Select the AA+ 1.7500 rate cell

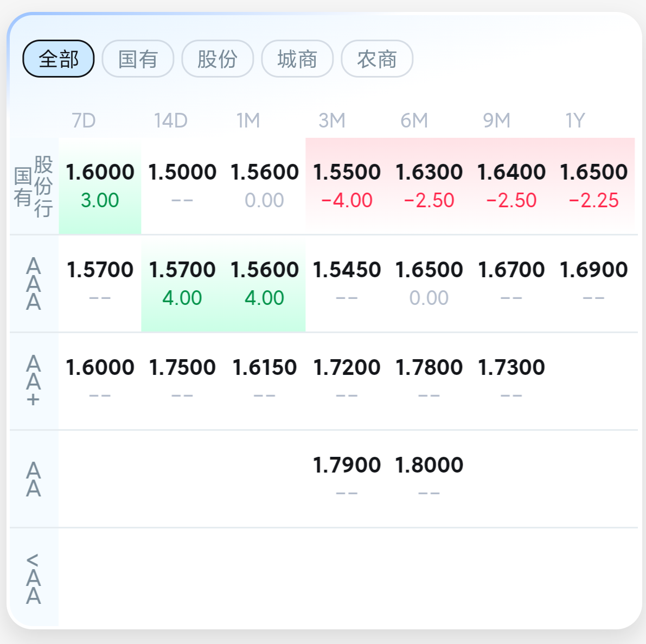pyautogui.click(x=182, y=380)
